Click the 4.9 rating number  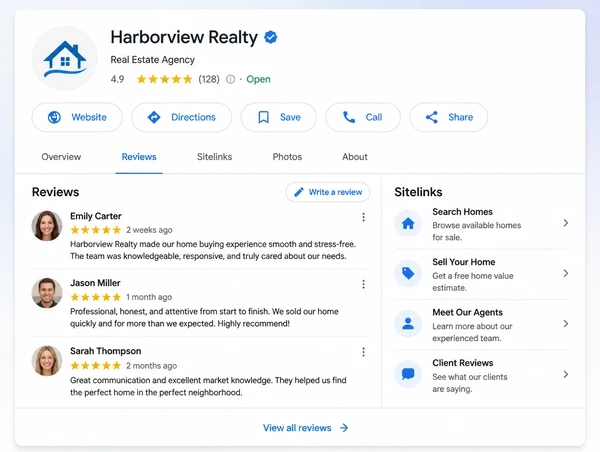pyautogui.click(x=117, y=79)
